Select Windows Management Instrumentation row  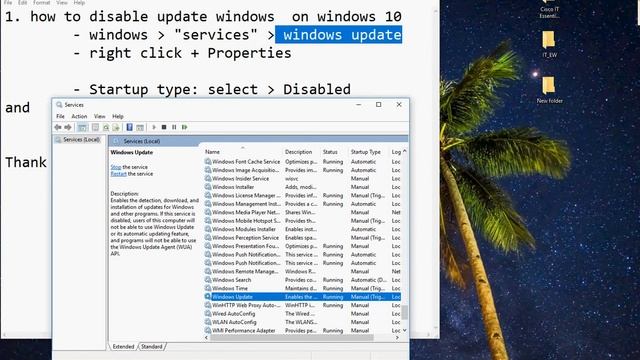(x=302, y=204)
